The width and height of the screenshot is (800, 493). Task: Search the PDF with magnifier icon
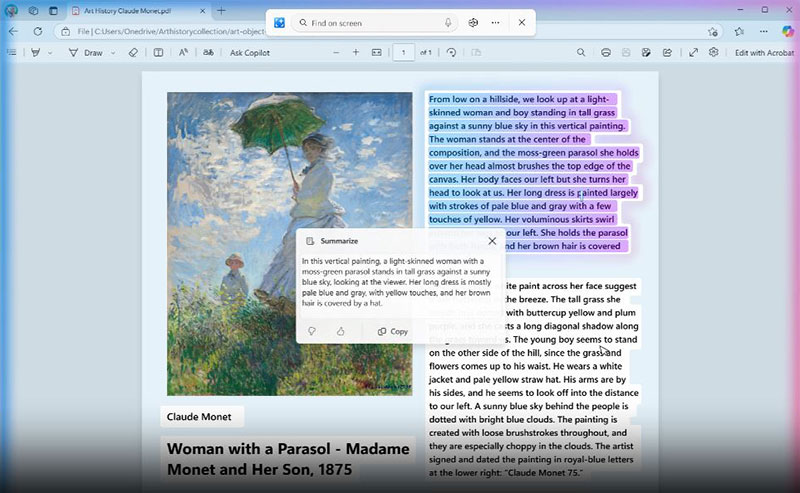coord(581,53)
